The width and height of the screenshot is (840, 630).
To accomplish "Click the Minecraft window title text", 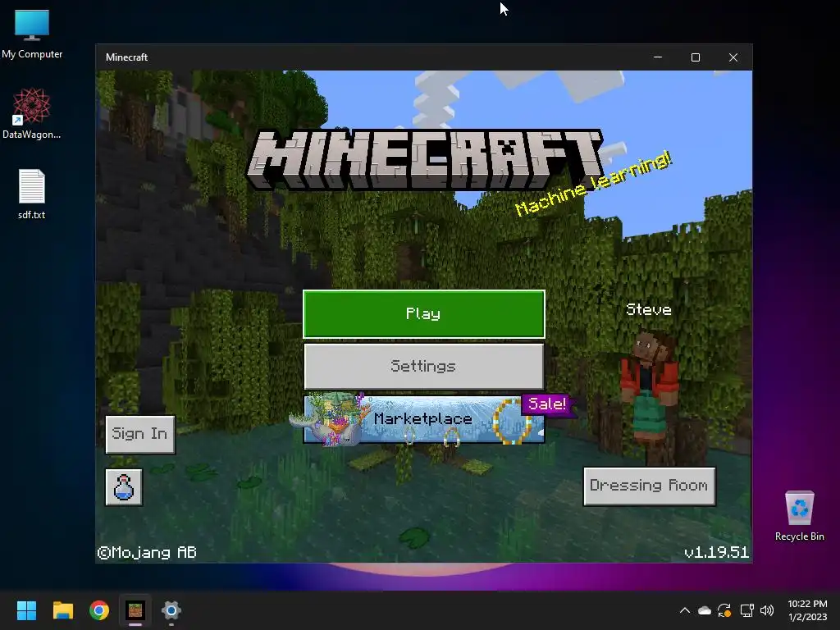I will coord(126,57).
